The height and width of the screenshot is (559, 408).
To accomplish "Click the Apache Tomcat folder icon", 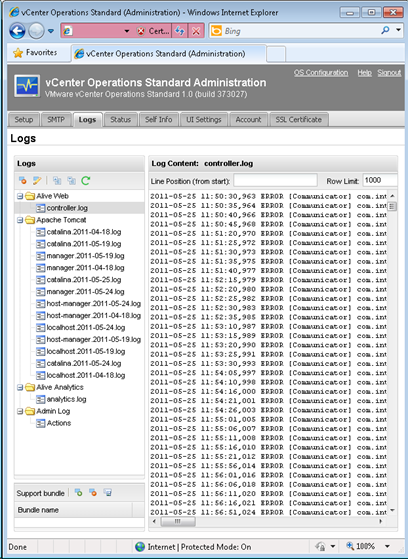I will click(30, 220).
